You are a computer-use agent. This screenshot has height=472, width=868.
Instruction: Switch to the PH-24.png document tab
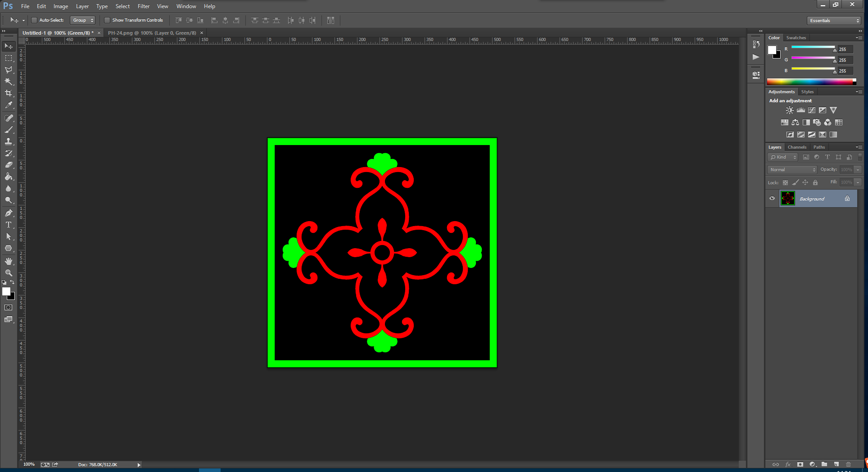pyautogui.click(x=152, y=33)
